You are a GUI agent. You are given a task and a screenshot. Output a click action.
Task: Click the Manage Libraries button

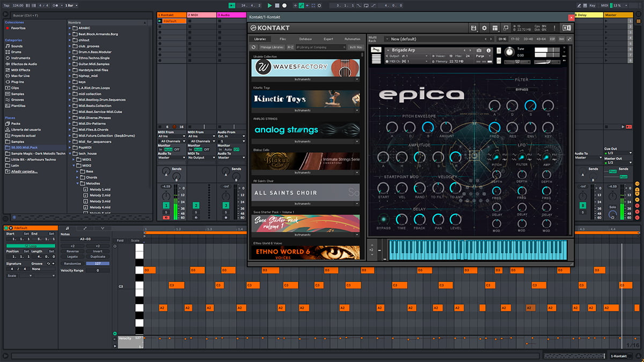point(272,47)
